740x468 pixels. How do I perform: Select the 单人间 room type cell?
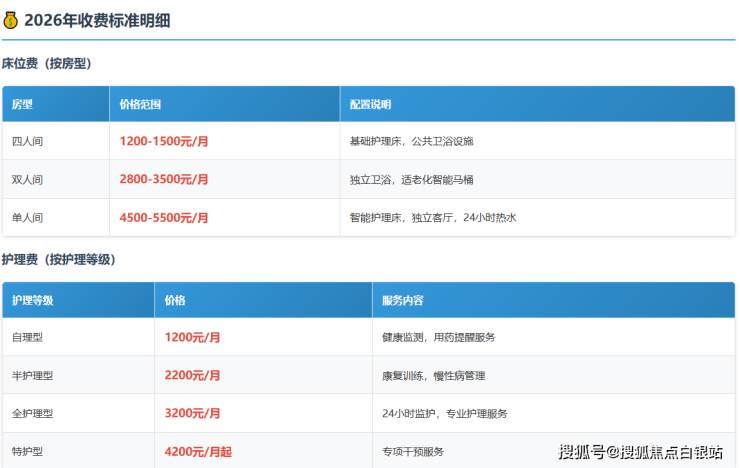tap(27, 217)
